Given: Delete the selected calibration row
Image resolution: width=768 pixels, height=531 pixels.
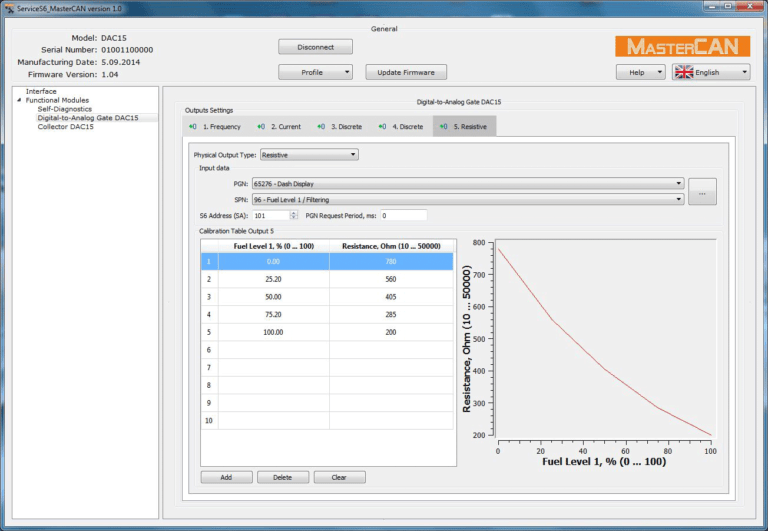Looking at the screenshot, I should click(283, 477).
